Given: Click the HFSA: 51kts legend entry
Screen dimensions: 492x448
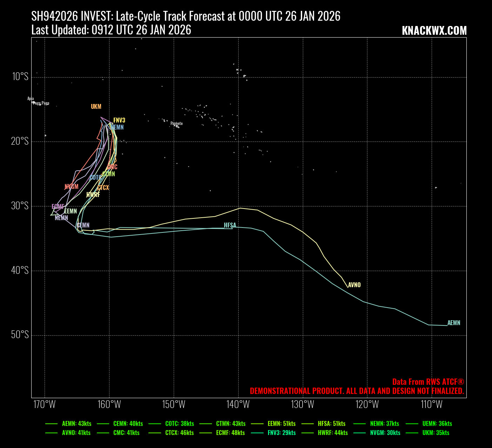Looking at the screenshot, I should (x=332, y=424).
